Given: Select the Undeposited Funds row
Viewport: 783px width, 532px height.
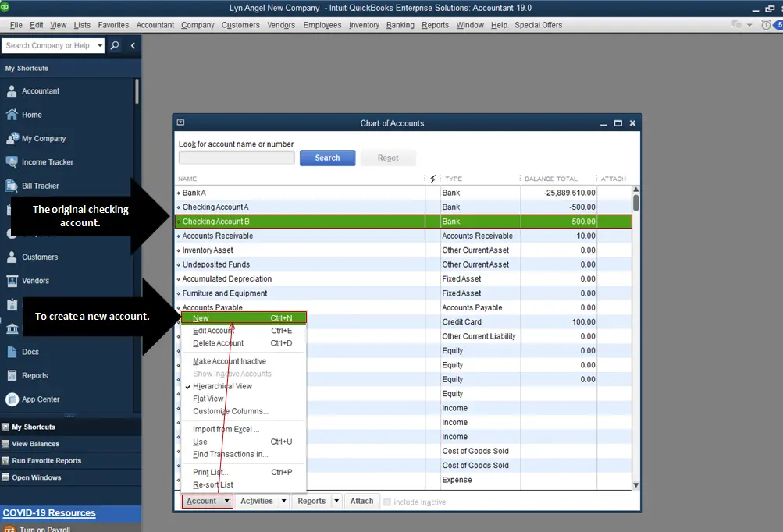Looking at the screenshot, I should click(404, 264).
